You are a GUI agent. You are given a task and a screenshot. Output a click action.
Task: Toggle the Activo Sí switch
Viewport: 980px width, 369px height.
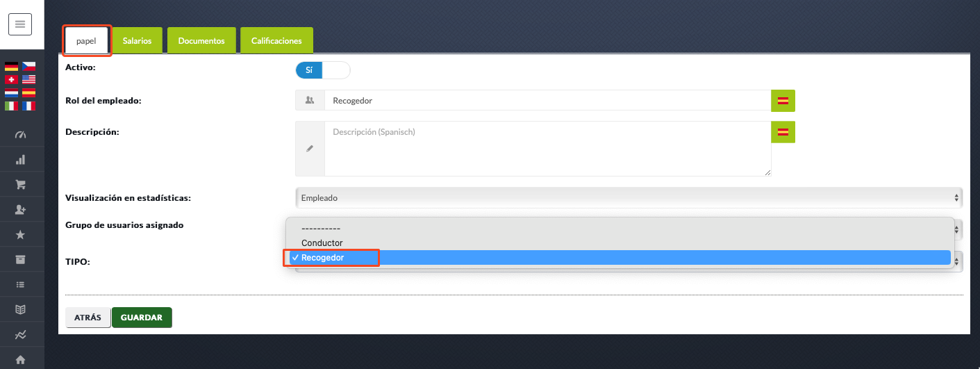323,70
